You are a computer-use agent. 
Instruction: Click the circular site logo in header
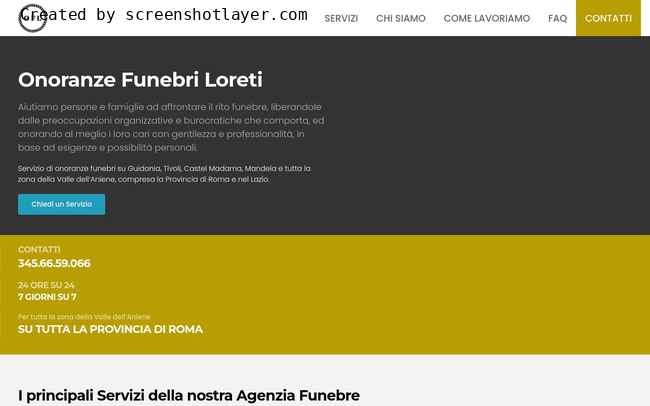pos(32,18)
